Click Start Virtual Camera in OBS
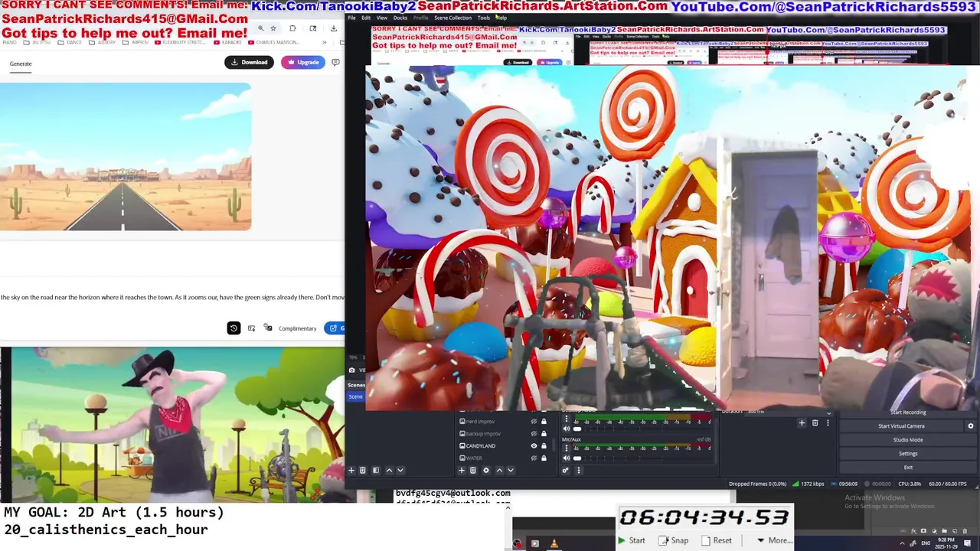 901,426
